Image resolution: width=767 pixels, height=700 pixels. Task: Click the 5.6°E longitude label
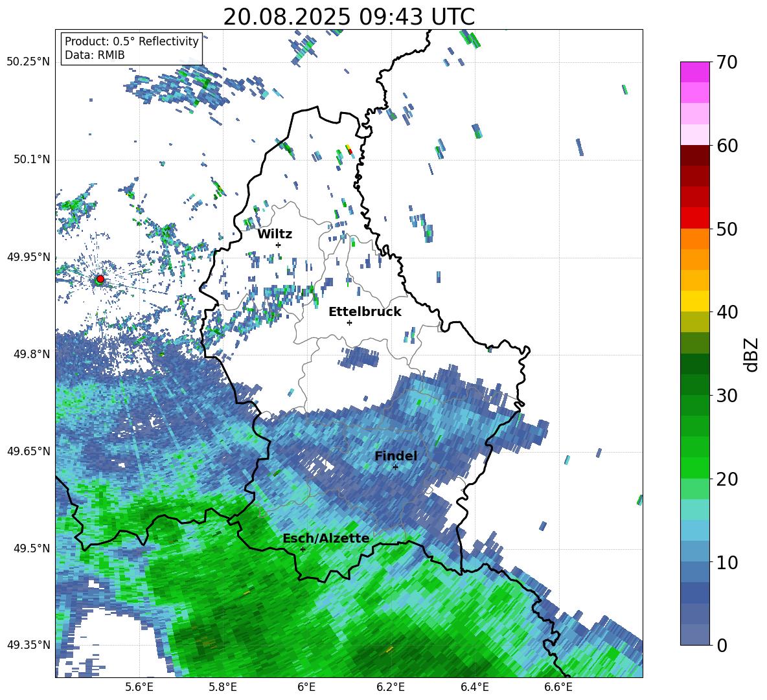139,687
